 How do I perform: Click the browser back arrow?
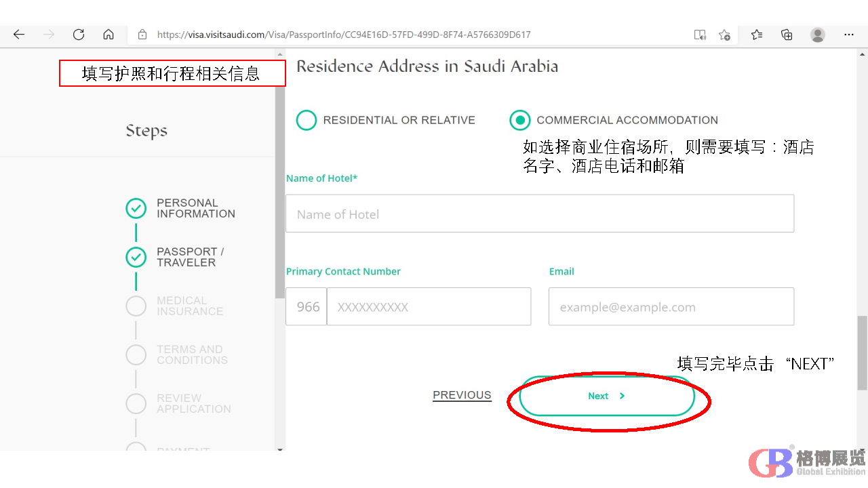19,35
